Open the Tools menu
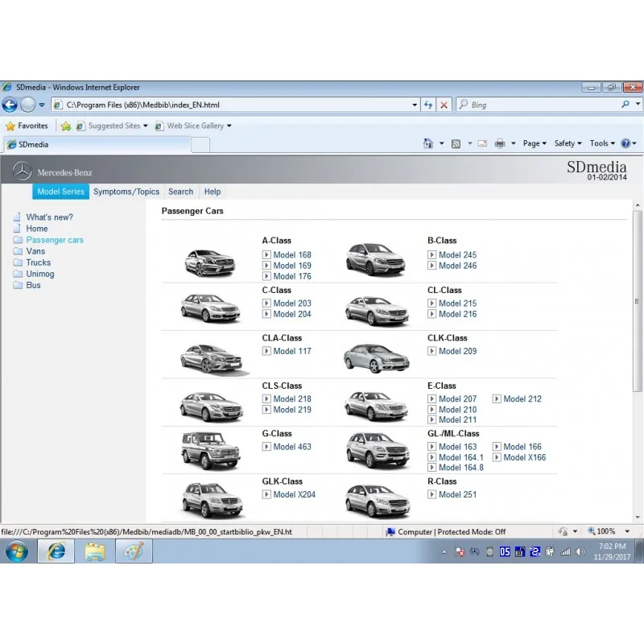 pos(602,143)
